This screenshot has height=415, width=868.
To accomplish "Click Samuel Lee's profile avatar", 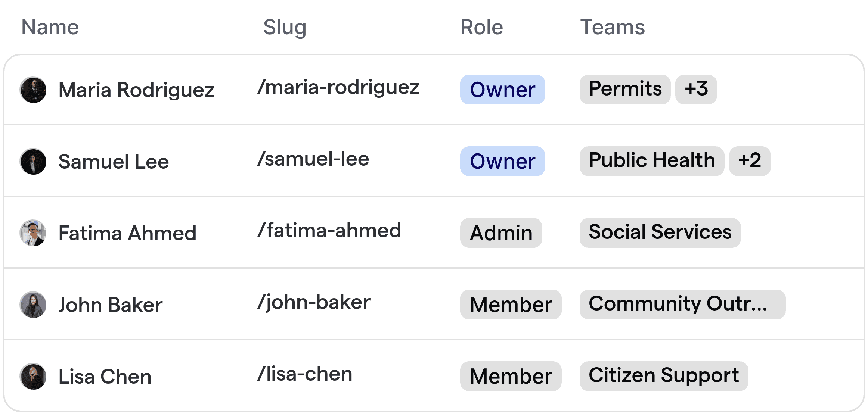I will [33, 161].
